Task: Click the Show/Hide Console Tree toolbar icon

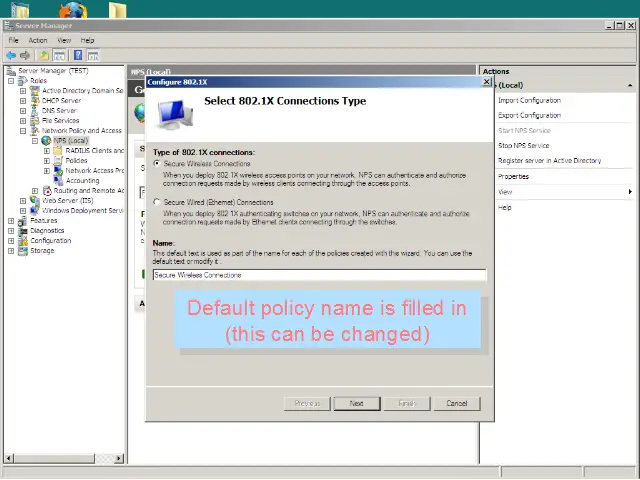Action: [x=59, y=55]
